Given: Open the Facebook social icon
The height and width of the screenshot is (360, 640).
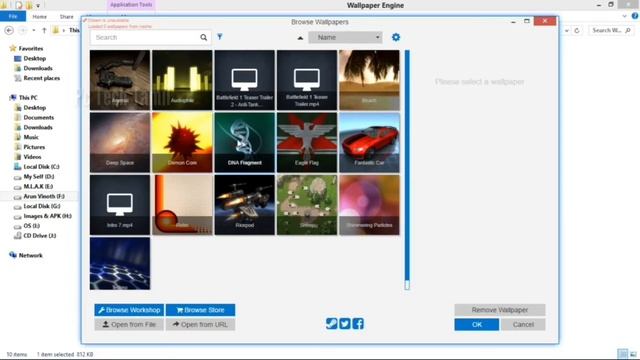Looking at the screenshot, I should click(358, 324).
